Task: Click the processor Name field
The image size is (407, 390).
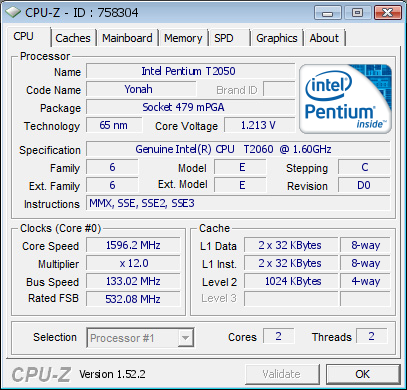Action: point(191,71)
